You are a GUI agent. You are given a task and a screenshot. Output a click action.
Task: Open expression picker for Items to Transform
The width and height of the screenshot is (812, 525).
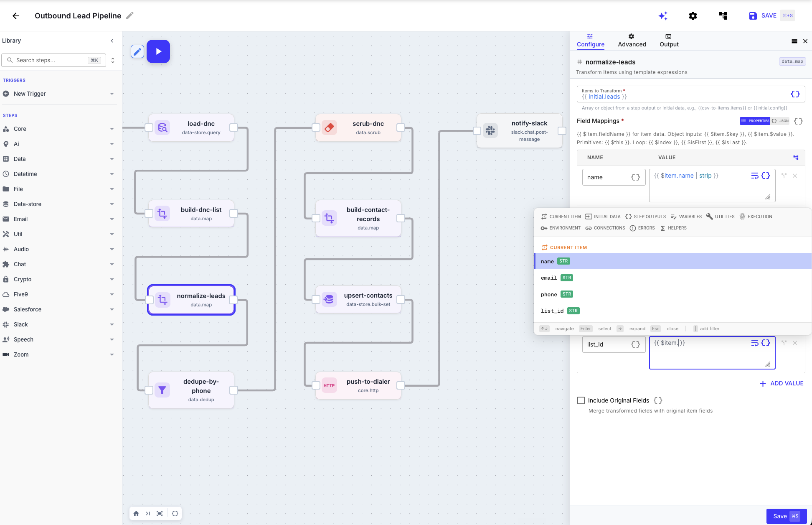pyautogui.click(x=795, y=94)
